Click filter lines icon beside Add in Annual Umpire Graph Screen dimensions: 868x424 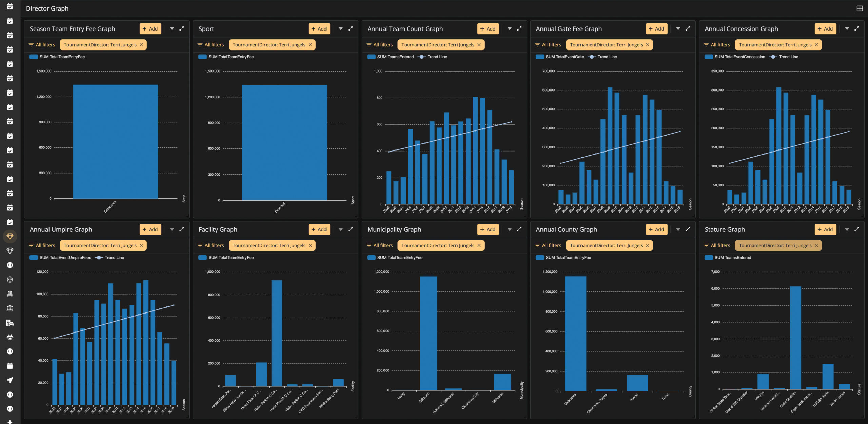[x=172, y=229]
